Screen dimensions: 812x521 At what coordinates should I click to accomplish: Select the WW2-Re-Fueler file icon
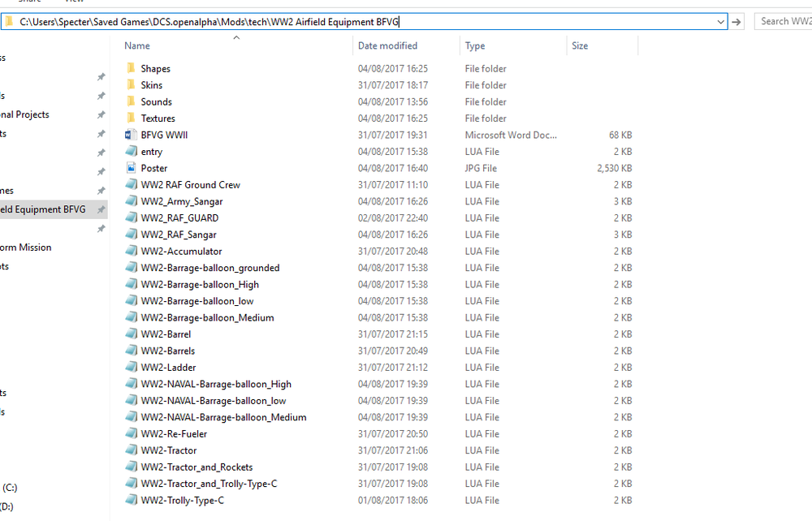click(x=131, y=433)
